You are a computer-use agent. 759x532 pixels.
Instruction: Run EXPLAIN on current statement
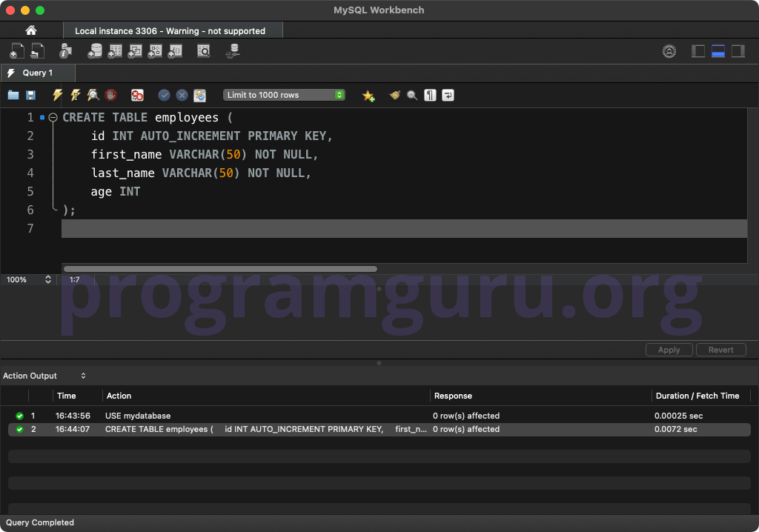(93, 95)
